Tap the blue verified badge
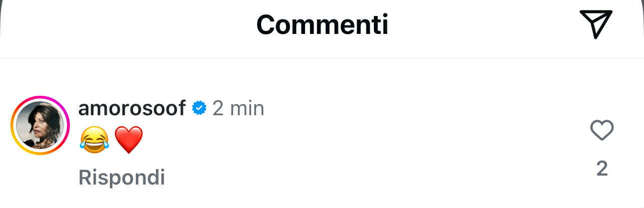This screenshot has width=644, height=208. pos(199,108)
